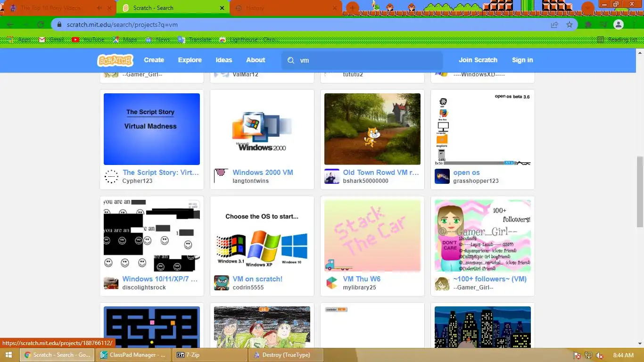644x362 pixels.
Task: Open The Script Story thumbnail
Action: click(152, 129)
